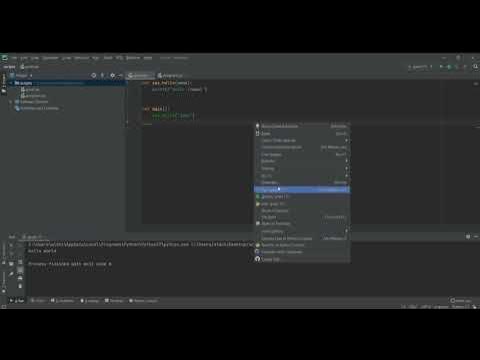Open Run panel gear settings
Image resolution: width=480 pixels, height=360 pixels.
click(468, 237)
